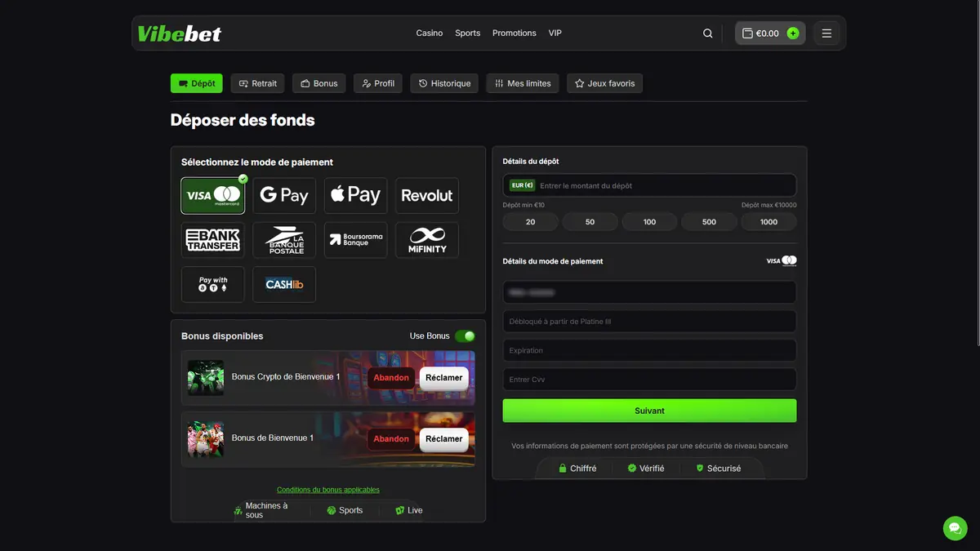Click the Débloqué à partir de Platine III field
This screenshot has width=980, height=551.
coord(649,322)
